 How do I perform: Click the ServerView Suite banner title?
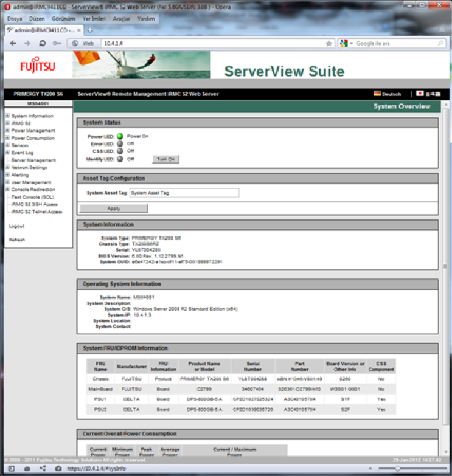coord(284,71)
